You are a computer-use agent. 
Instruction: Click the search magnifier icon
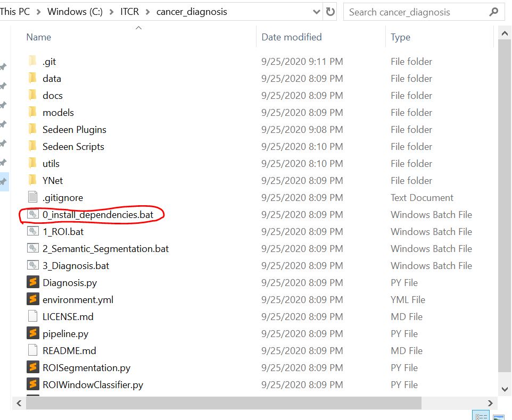pos(494,12)
